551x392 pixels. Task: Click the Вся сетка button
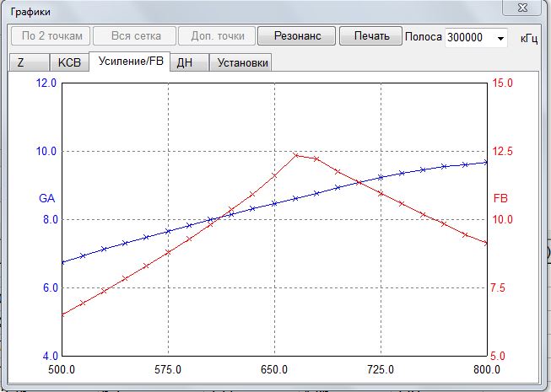[135, 36]
